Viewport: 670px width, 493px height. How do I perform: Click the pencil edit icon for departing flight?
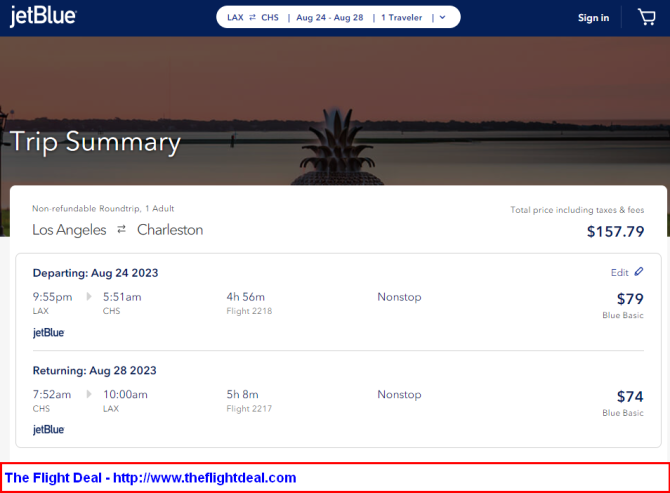coord(639,272)
